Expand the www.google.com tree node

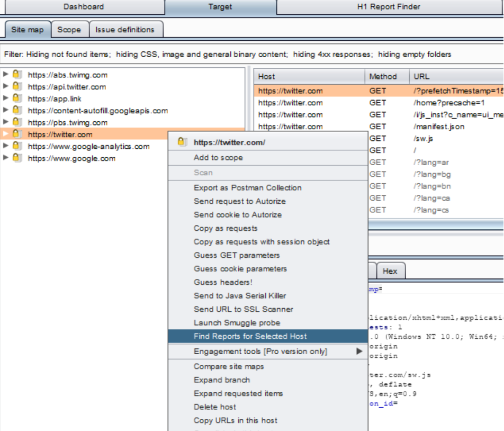click(5, 157)
